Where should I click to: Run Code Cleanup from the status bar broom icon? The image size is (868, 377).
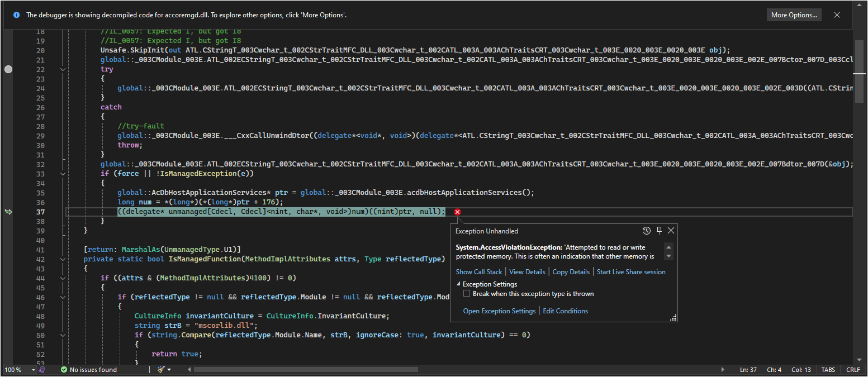[160, 369]
